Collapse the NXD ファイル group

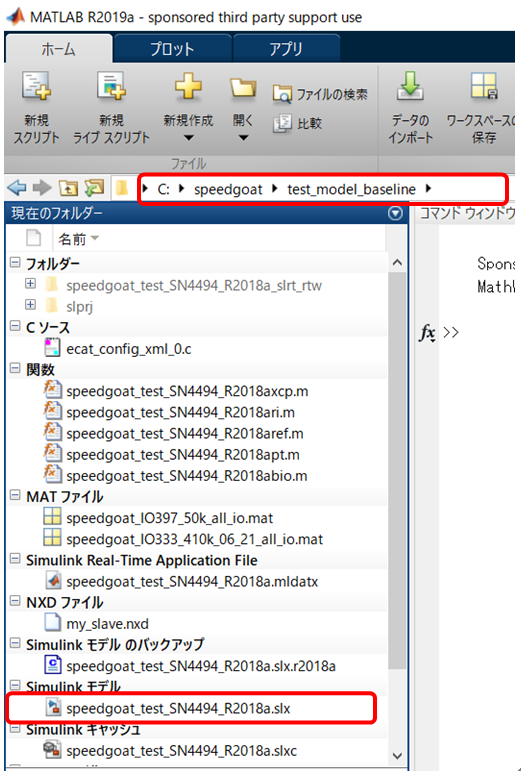(15, 601)
